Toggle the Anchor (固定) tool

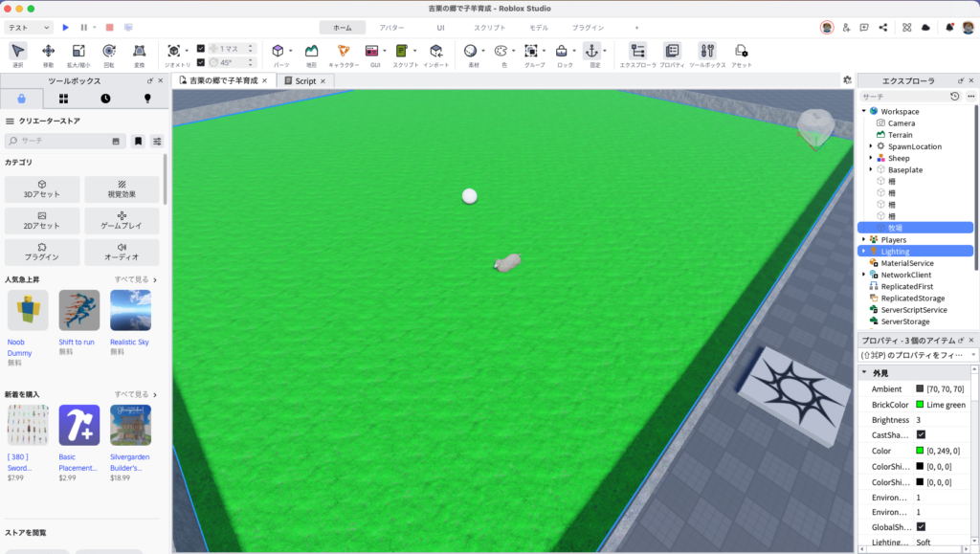(590, 51)
